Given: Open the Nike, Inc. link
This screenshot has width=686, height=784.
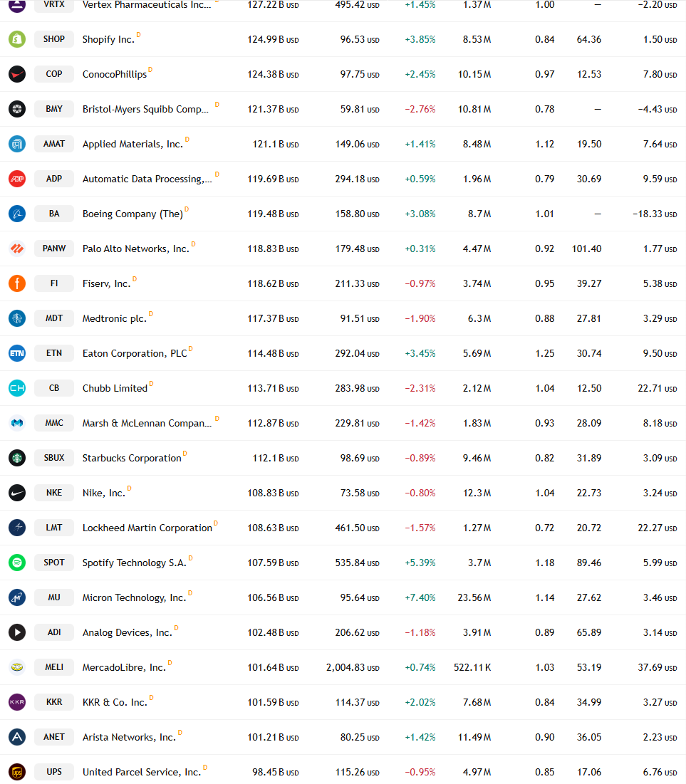Looking at the screenshot, I should (x=104, y=493).
